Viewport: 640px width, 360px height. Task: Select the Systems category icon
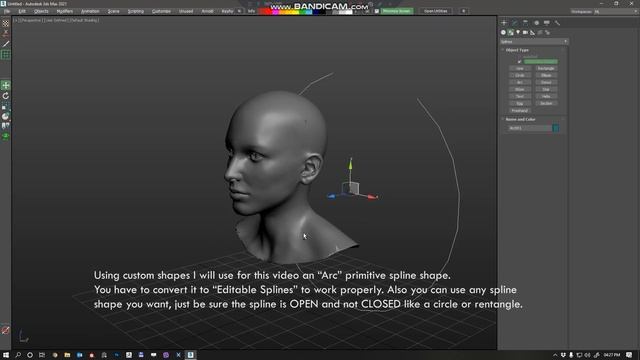547,32
